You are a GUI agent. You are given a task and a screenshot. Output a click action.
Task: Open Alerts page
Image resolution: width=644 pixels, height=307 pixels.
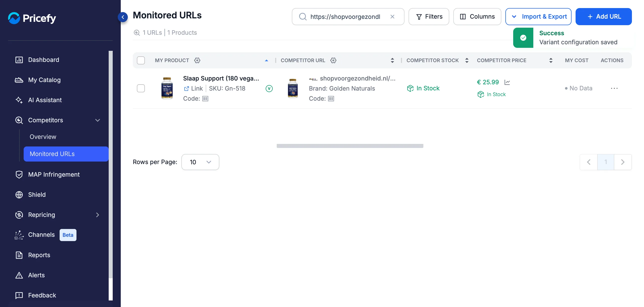pyautogui.click(x=36, y=275)
